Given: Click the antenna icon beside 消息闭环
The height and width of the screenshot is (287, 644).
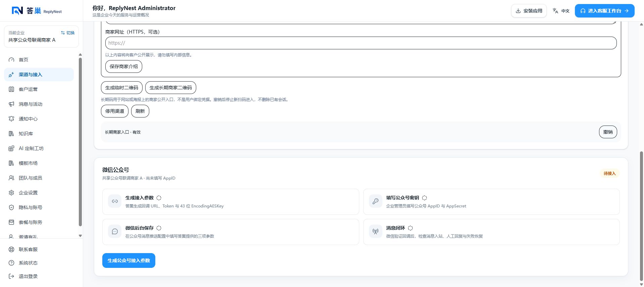Looking at the screenshot, I should pos(376,232).
